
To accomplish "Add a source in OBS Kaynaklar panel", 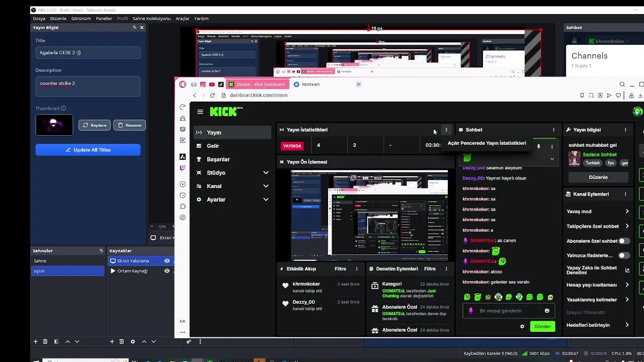I will tap(112, 341).
